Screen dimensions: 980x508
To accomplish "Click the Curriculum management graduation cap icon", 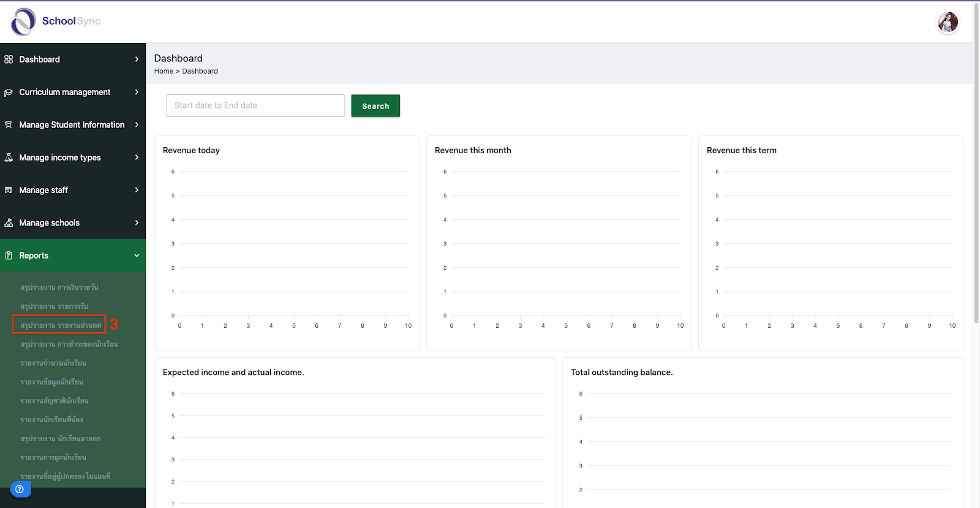I will tap(9, 93).
